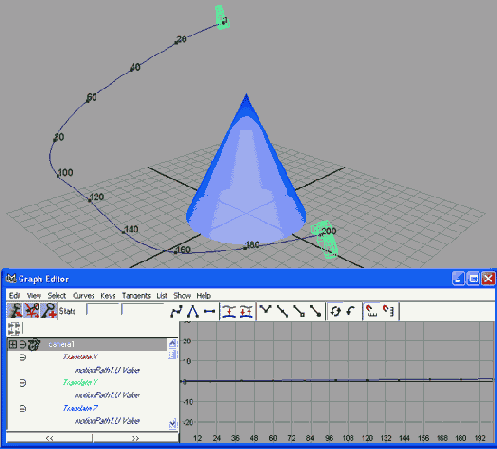The height and width of the screenshot is (449, 497).
Task: Collapse the Translate X attribute
Action: pos(23,358)
